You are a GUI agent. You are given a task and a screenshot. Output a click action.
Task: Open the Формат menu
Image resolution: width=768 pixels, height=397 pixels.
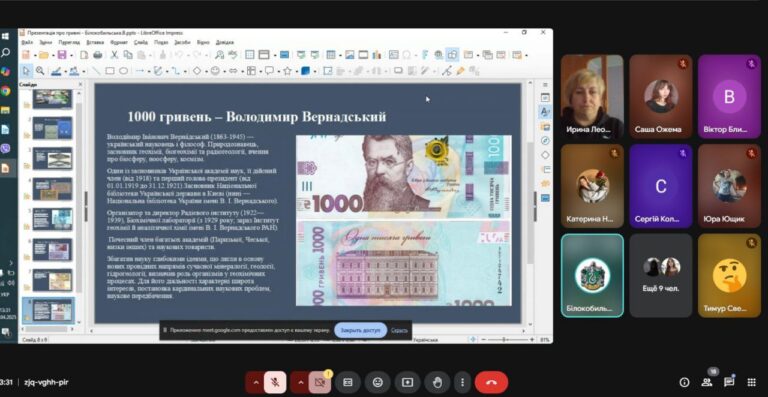[x=119, y=43]
